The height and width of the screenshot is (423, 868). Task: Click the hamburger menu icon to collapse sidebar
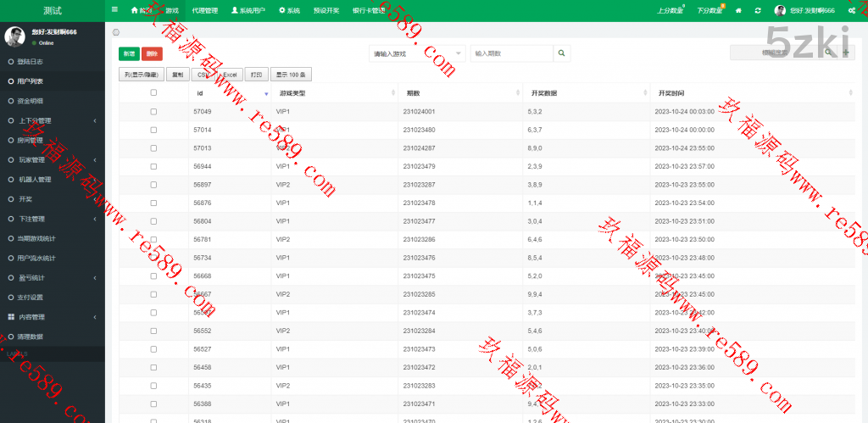(x=115, y=10)
